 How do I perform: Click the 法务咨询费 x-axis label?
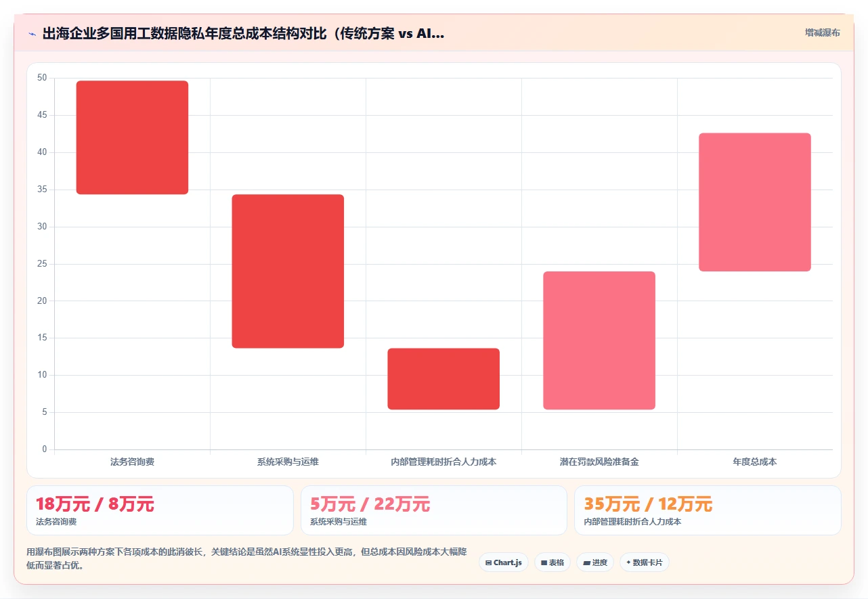[132, 462]
